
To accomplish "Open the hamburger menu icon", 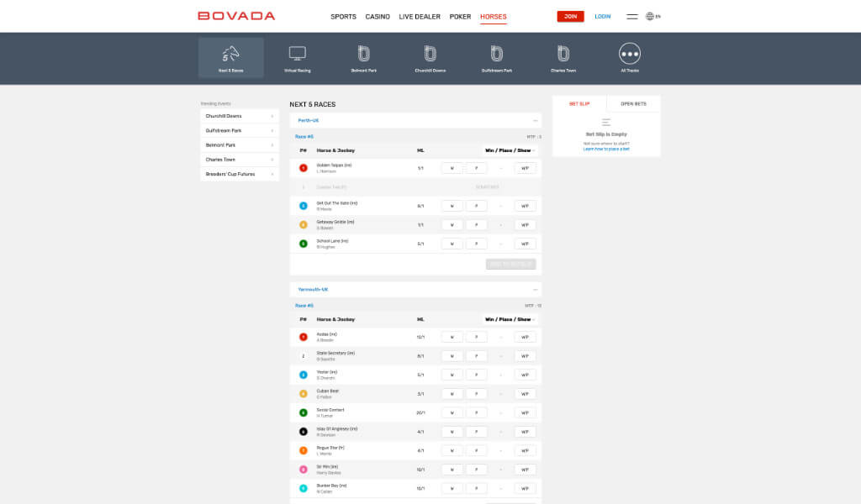I will (632, 17).
